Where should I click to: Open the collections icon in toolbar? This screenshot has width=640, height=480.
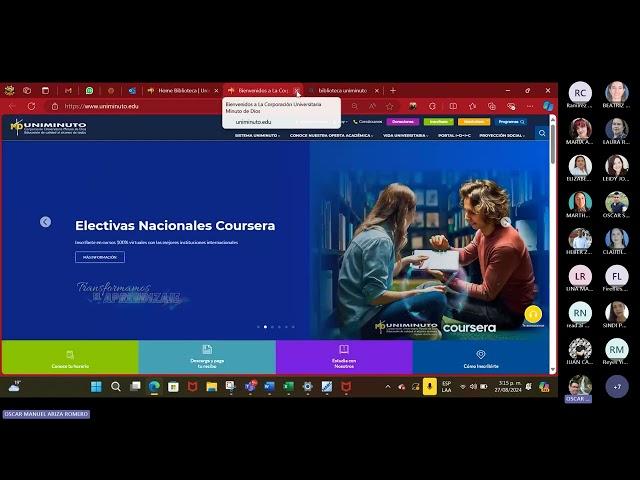492,107
